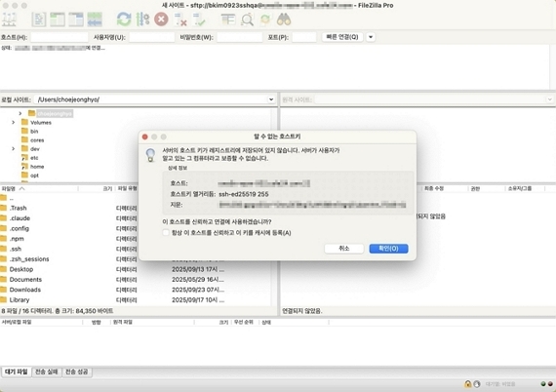Close the unknown host key dialog

point(144,137)
